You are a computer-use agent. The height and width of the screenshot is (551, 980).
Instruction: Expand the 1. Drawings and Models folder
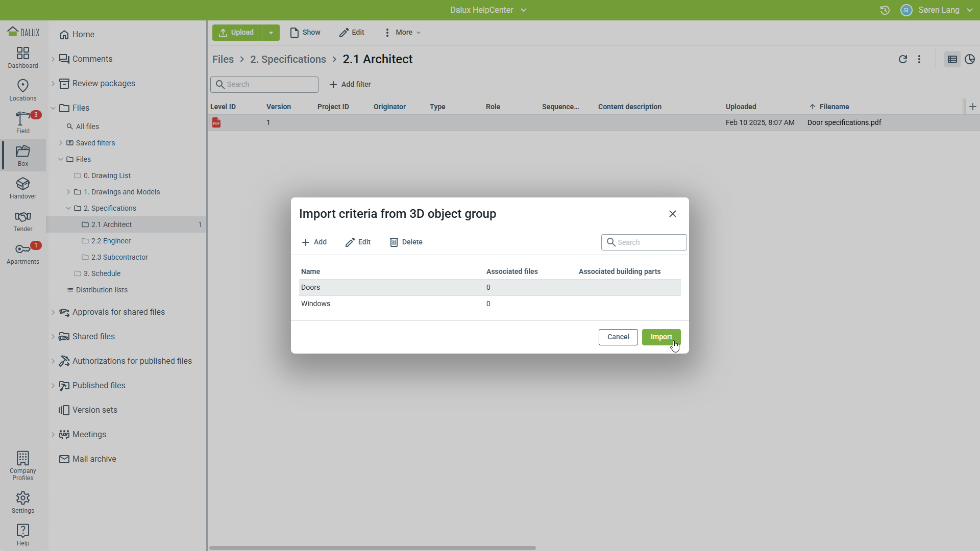click(68, 192)
